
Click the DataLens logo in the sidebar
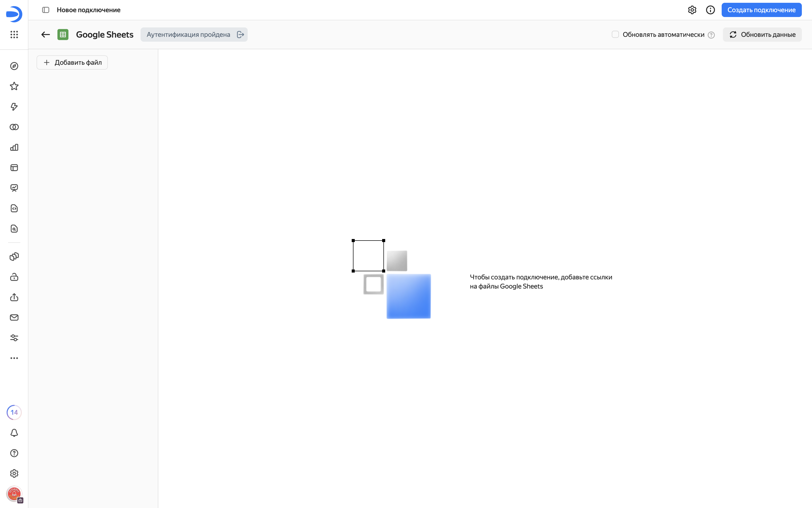(14, 14)
